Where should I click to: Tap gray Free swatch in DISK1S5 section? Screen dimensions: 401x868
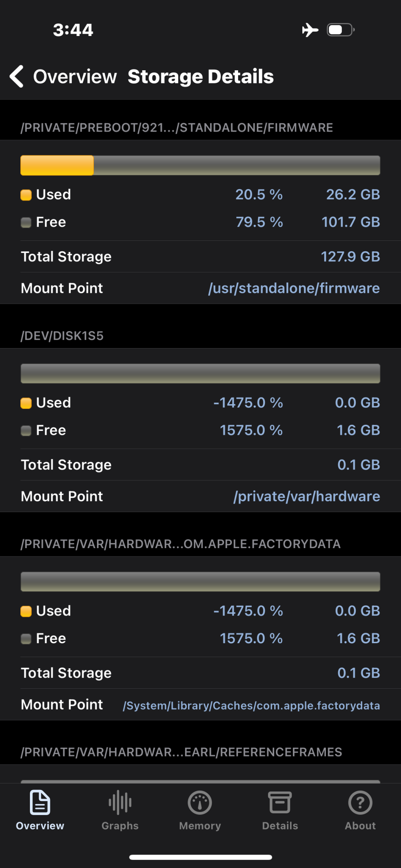click(26, 431)
